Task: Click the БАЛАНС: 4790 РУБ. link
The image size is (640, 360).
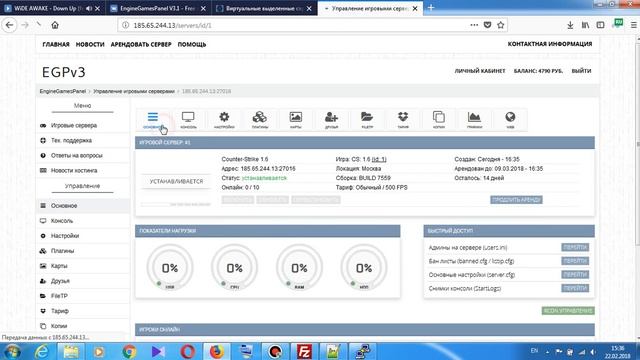Action: (x=538, y=71)
